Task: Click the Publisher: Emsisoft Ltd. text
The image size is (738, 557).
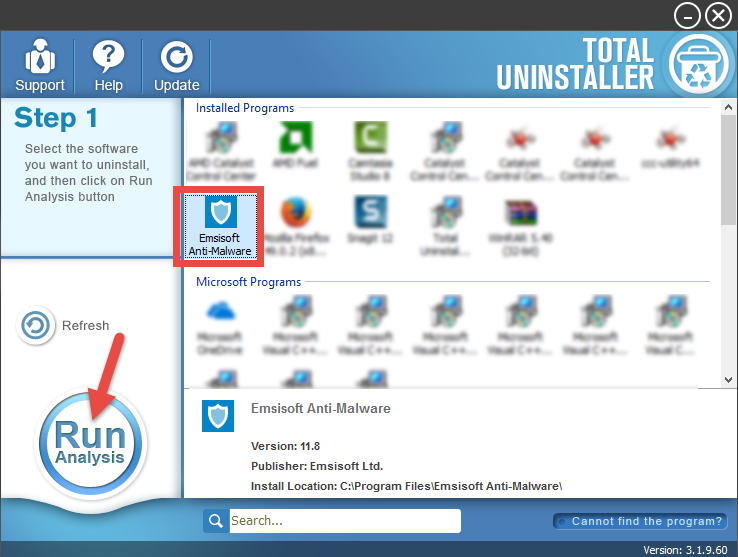Action: tap(317, 466)
